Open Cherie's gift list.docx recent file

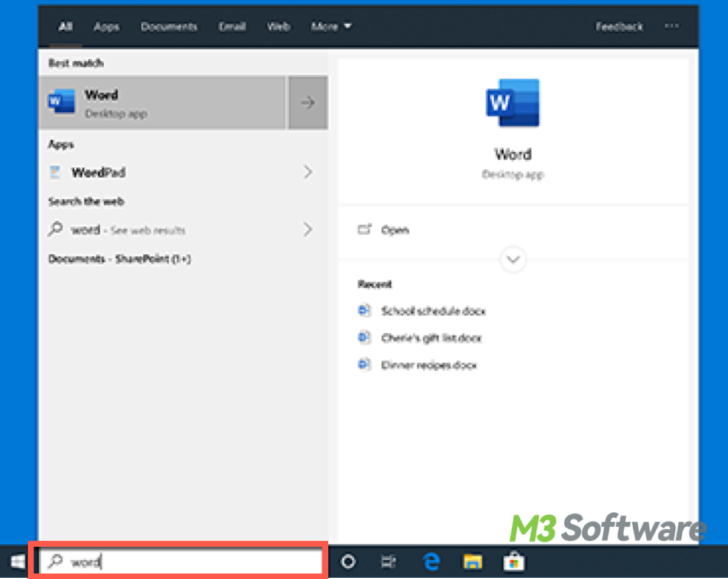431,337
